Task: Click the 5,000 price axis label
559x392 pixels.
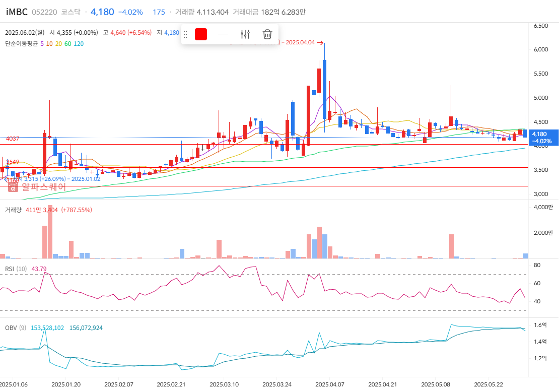Action: click(x=541, y=98)
